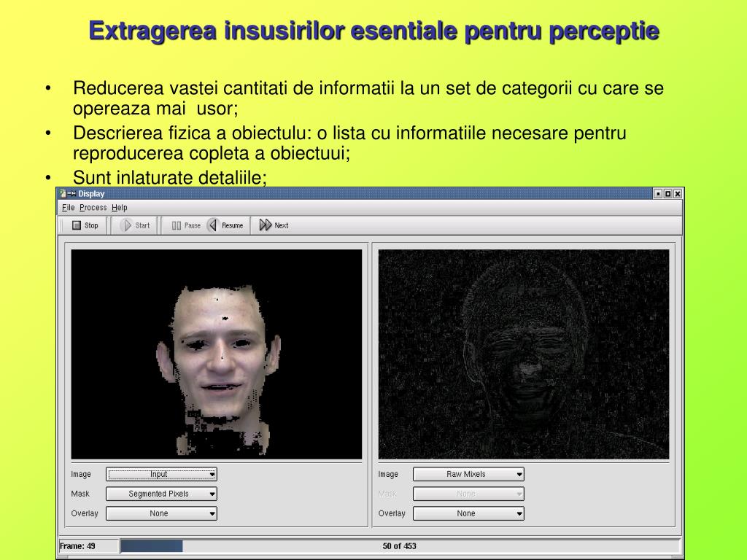The image size is (747, 560).
Task: Click the bullet 'Sunt inlaturate detaliile;'
Action: click(169, 178)
